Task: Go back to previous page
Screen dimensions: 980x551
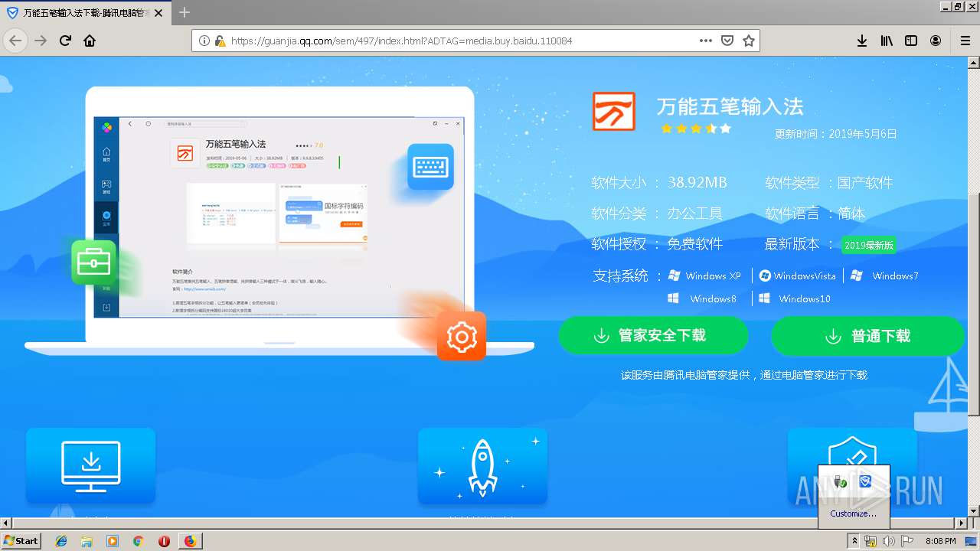Action: click(x=15, y=41)
